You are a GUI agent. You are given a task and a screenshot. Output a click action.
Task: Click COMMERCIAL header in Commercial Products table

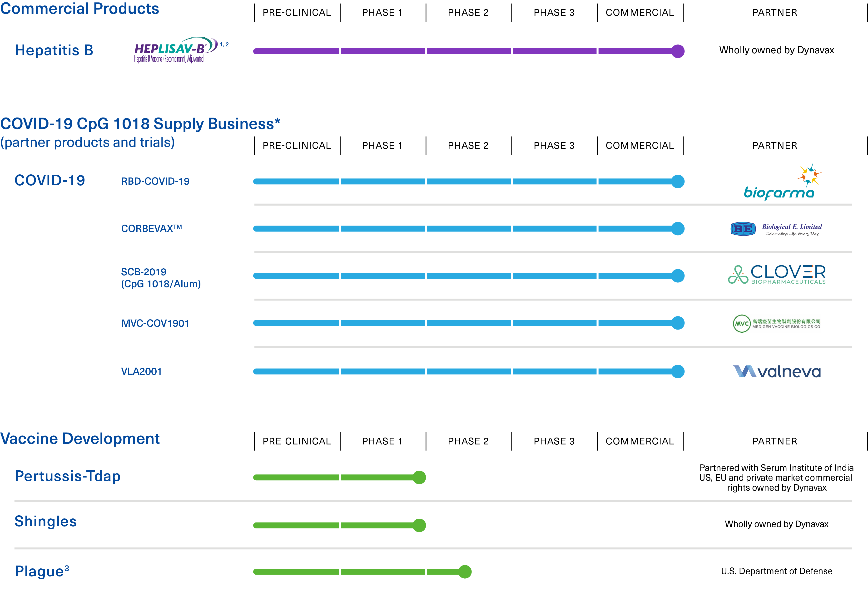[640, 13]
